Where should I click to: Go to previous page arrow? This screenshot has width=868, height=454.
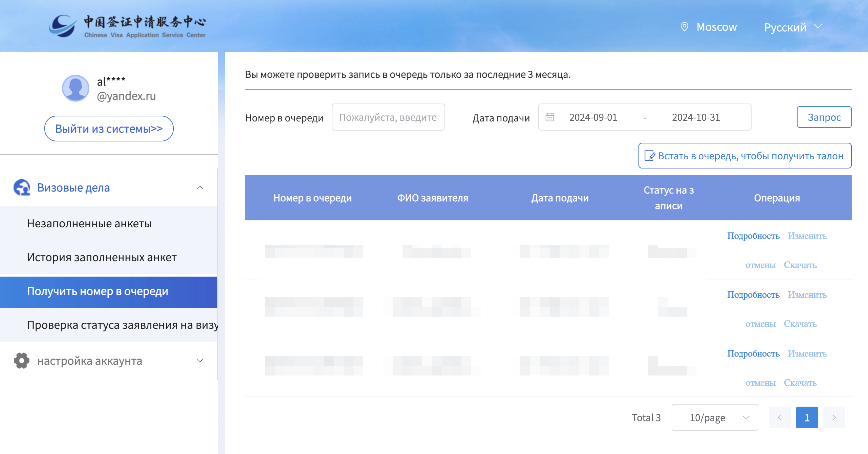780,417
